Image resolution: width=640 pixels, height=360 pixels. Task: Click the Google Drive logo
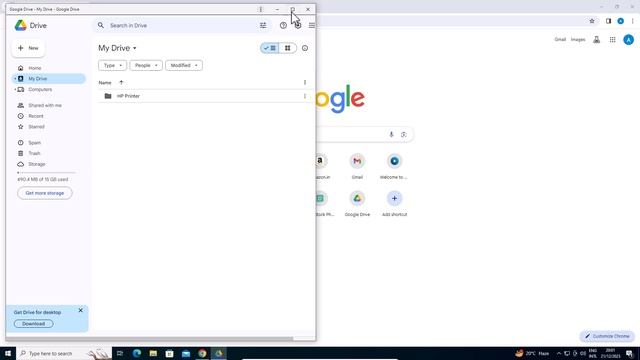[x=20, y=25]
